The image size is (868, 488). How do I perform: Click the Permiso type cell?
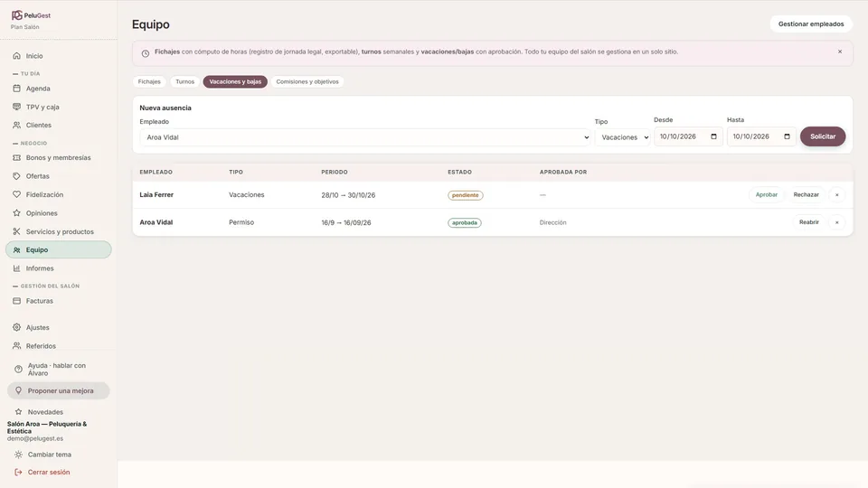pos(241,222)
